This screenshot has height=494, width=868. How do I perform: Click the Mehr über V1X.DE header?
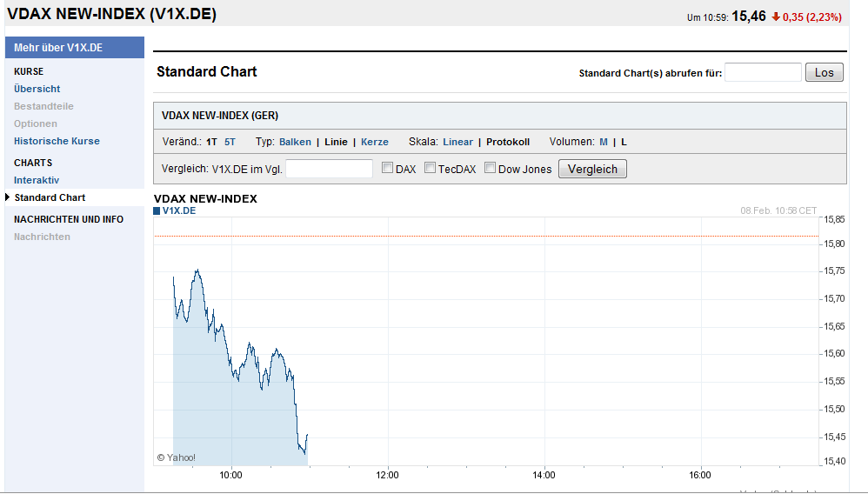tap(58, 48)
